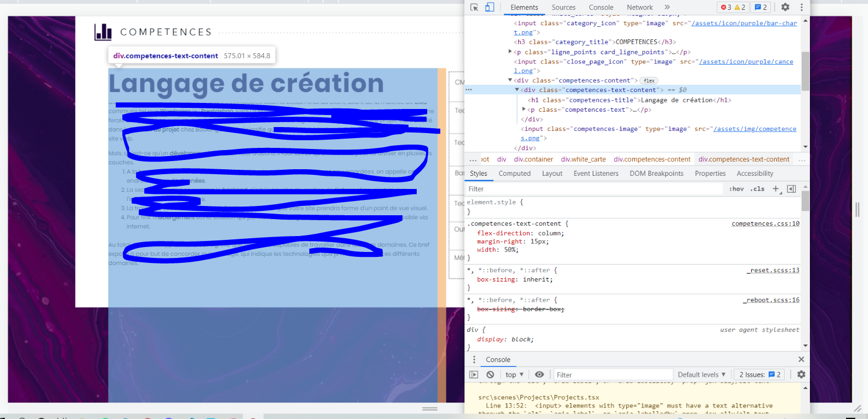Open the top JavaScript context dropdown
Viewport: 868px width, 419px height.
(x=514, y=375)
